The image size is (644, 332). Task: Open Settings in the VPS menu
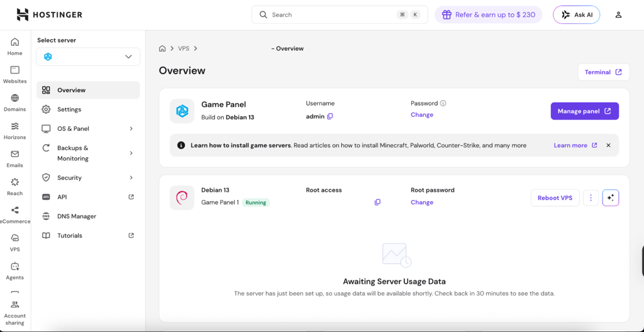coord(88,109)
